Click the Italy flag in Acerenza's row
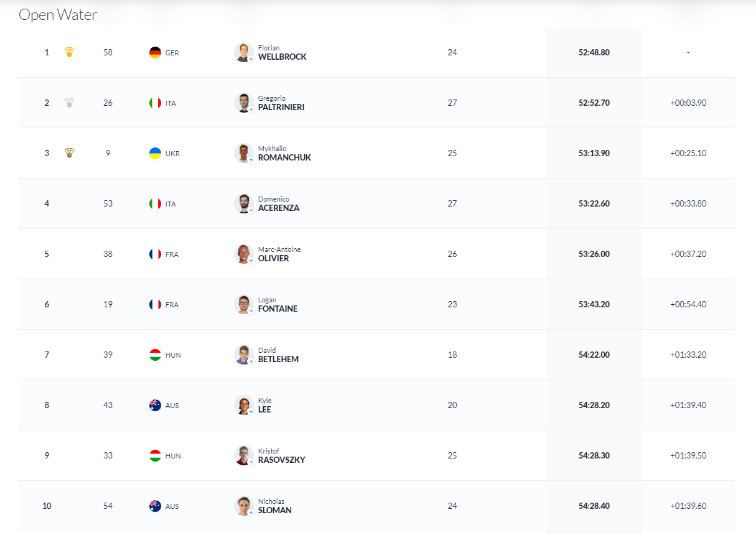Image resolution: width=756 pixels, height=535 pixels. (156, 204)
